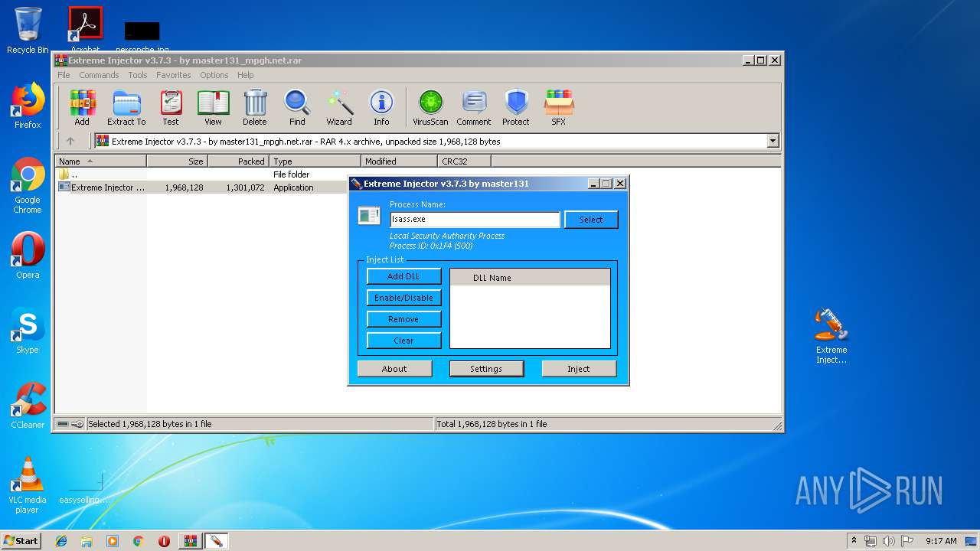Run VirusScan toolbar icon
Image resolution: width=980 pixels, height=551 pixels.
click(430, 107)
